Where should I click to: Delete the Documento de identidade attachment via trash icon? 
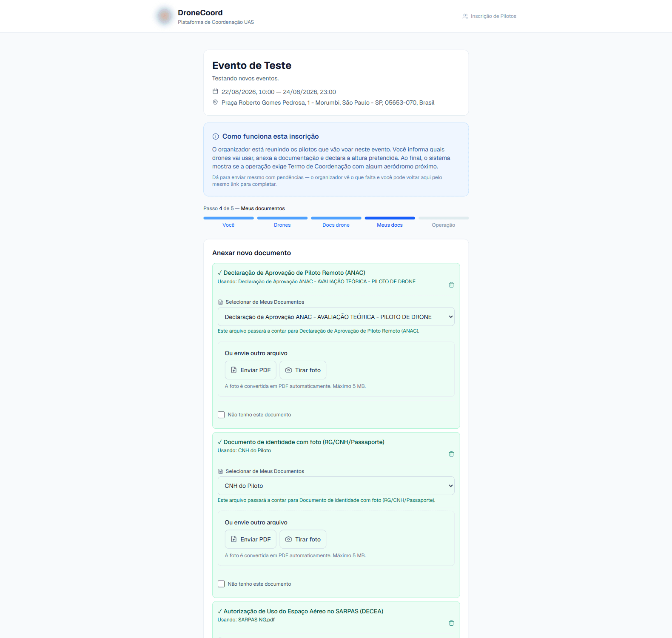click(x=451, y=454)
